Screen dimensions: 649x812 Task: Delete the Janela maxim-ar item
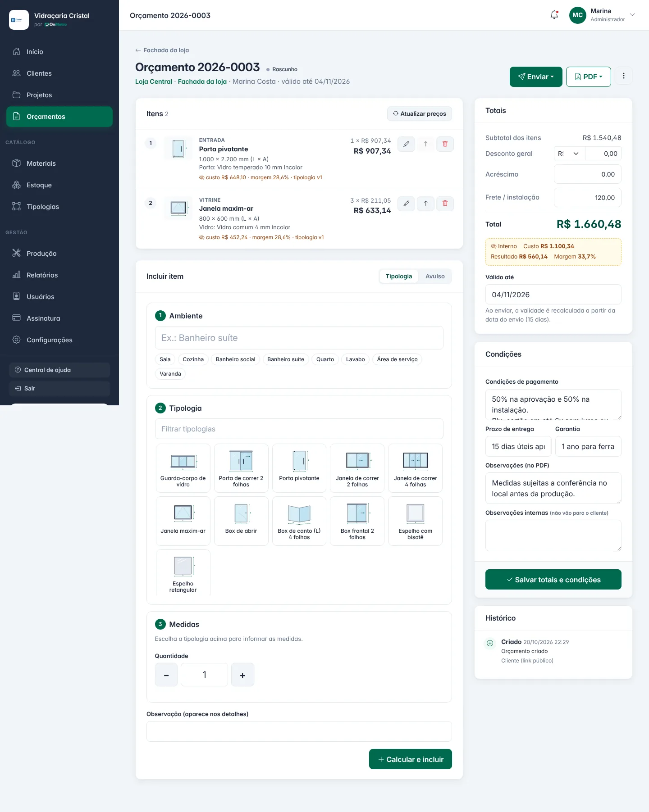click(x=445, y=204)
